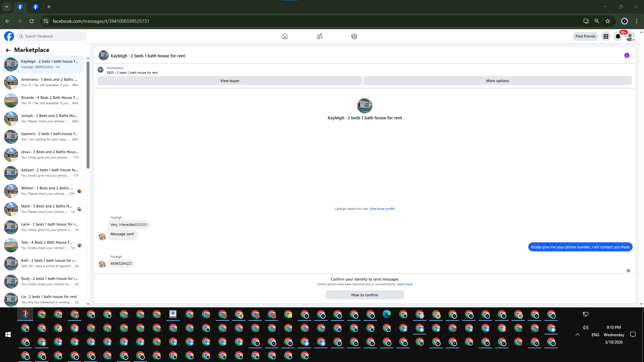The image size is (644, 362).
Task: Show hidden system tray icons
Action: click(x=578, y=335)
